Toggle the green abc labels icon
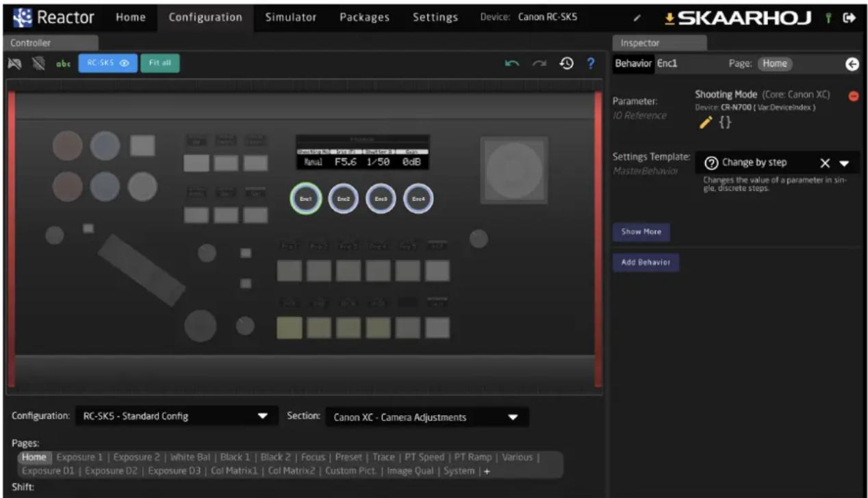This screenshot has width=868, height=498. point(63,64)
